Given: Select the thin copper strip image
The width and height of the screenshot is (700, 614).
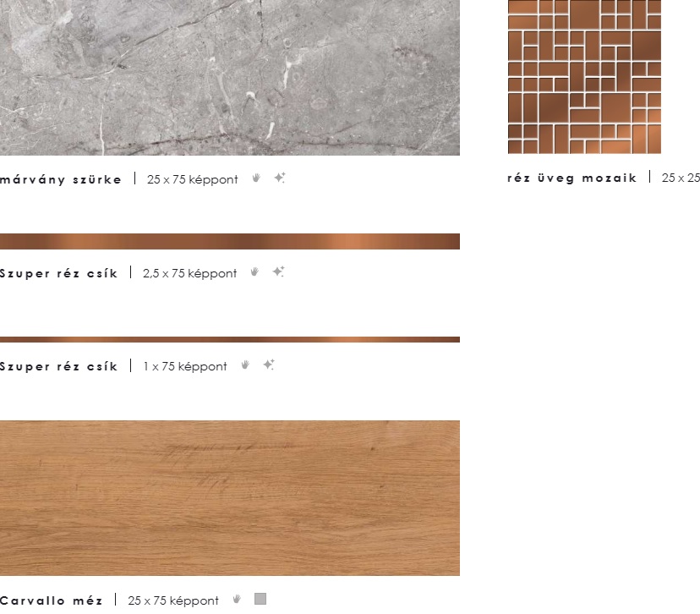Looking at the screenshot, I should coord(230,339).
